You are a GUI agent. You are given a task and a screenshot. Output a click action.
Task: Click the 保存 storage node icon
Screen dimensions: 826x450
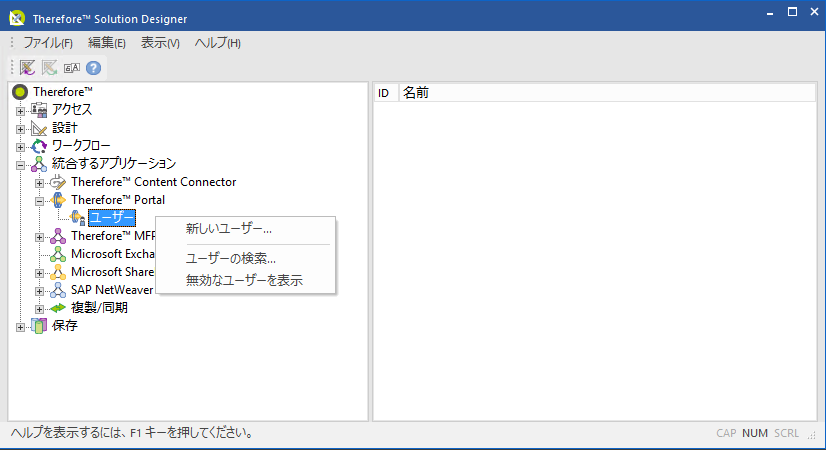39,326
